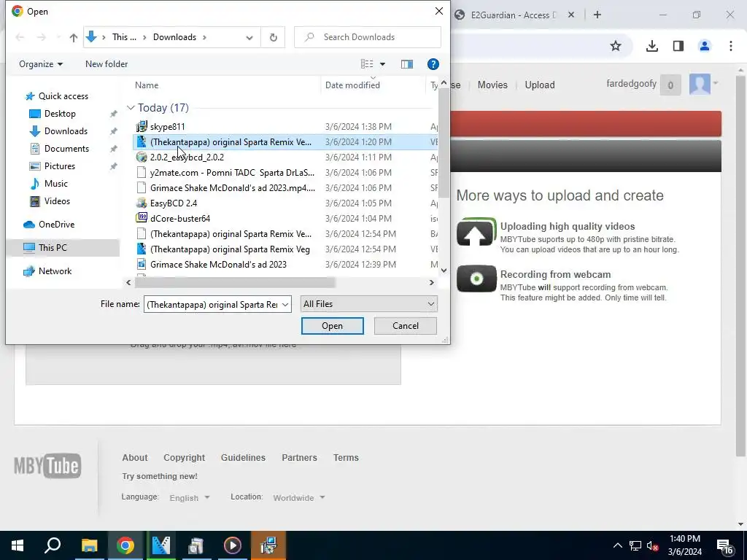Screen dimensions: 747x560
Task: Select Grimace Shake McDonald's ad 2023.mp4 file
Action: [233, 187]
